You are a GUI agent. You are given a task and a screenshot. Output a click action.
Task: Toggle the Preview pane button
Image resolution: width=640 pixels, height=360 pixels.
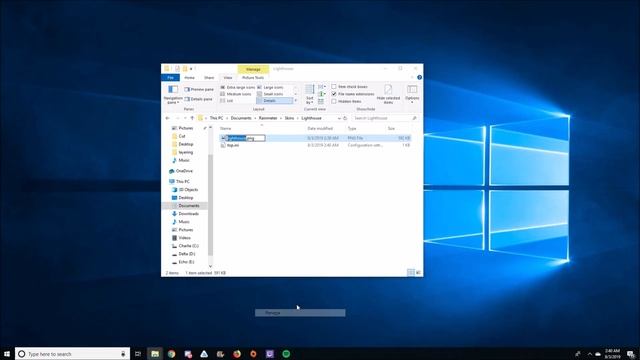199,89
